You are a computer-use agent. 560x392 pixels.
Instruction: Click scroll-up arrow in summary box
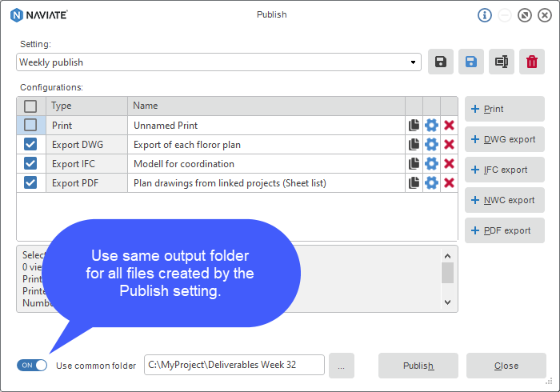[447, 256]
